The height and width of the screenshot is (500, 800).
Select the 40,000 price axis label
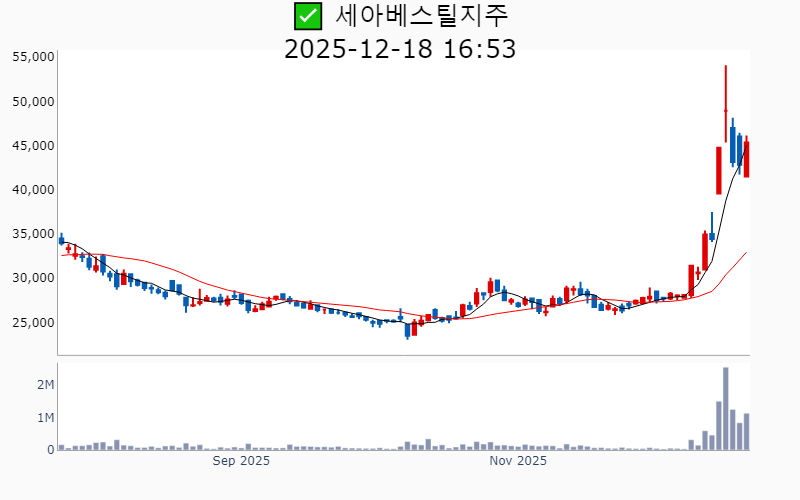pyautogui.click(x=33, y=189)
